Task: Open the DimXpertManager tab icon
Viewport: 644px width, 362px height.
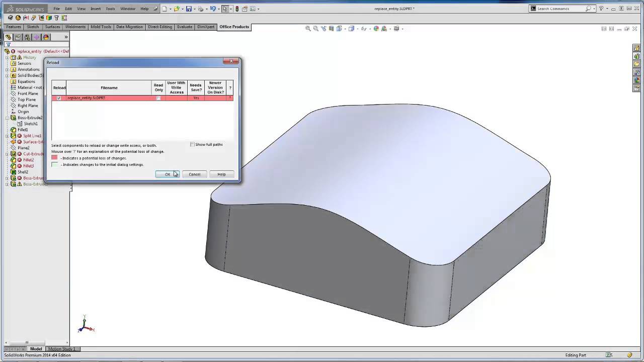Action: click(37, 37)
